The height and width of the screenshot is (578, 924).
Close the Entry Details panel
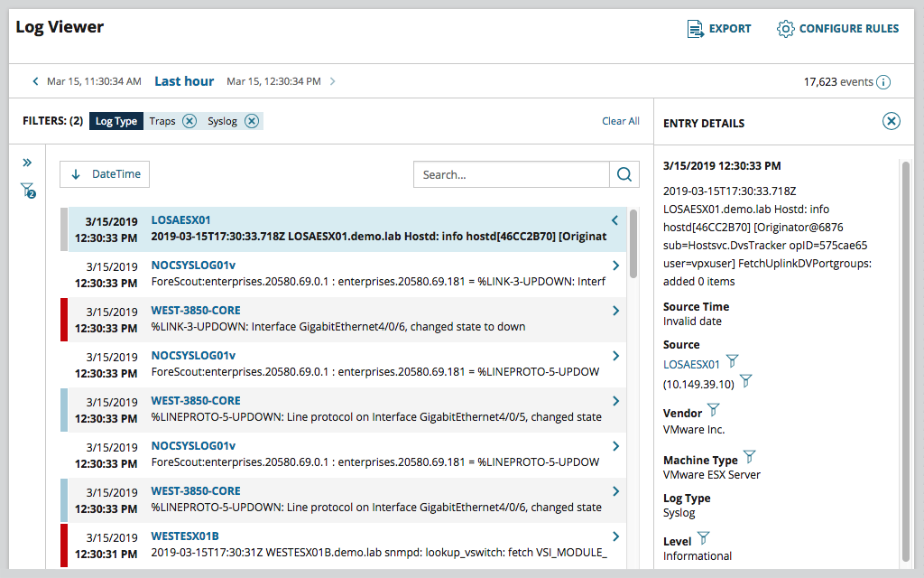click(891, 121)
